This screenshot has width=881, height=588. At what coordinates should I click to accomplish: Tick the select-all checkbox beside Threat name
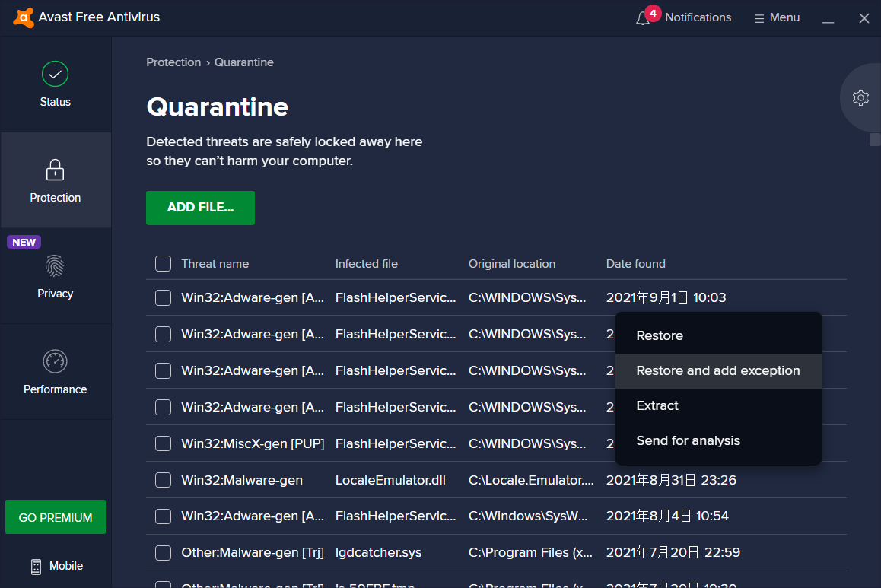pyautogui.click(x=163, y=263)
